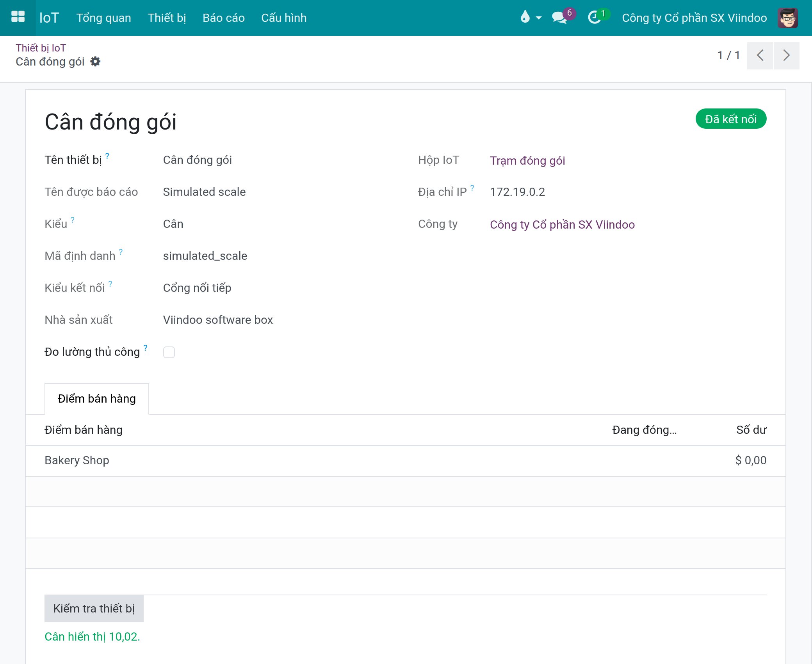
Task: Open the Tổng quan menu
Action: coord(103,18)
